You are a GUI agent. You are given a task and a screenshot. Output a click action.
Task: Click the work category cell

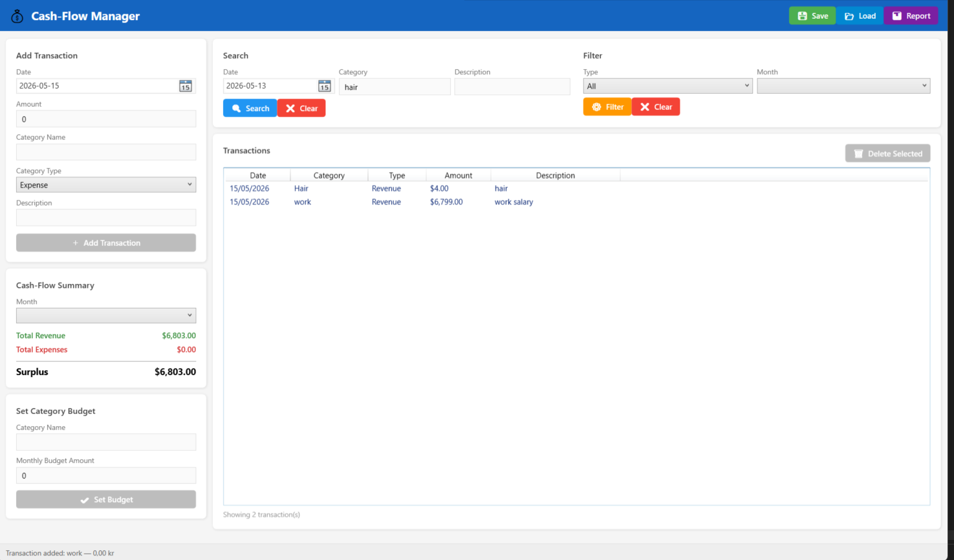303,202
